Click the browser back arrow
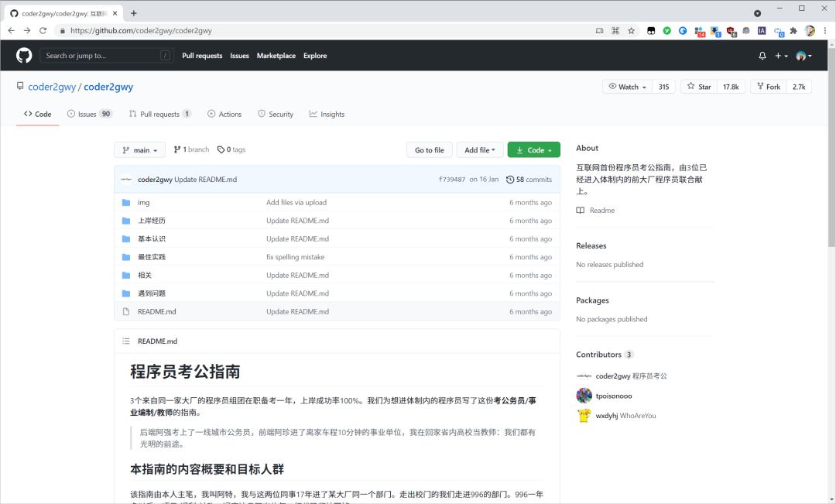 pyautogui.click(x=11, y=30)
